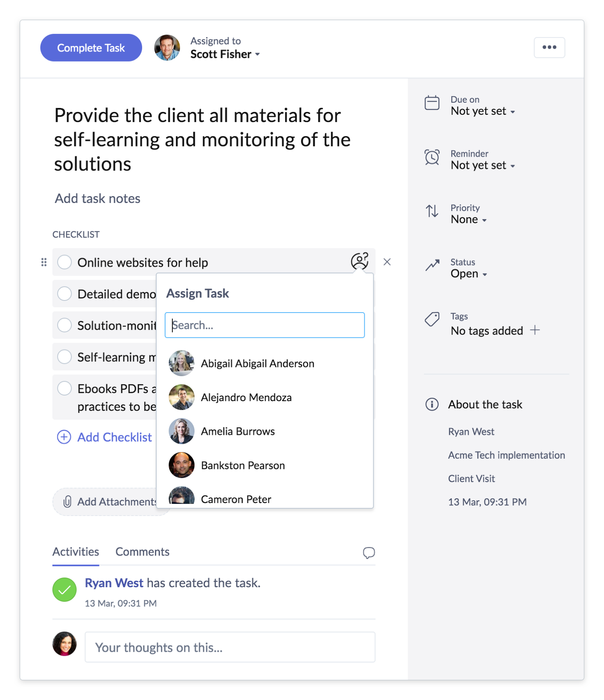This screenshot has width=604, height=700.
Task: Remove the 'Online websites for help' checklist item
Action: pos(387,262)
